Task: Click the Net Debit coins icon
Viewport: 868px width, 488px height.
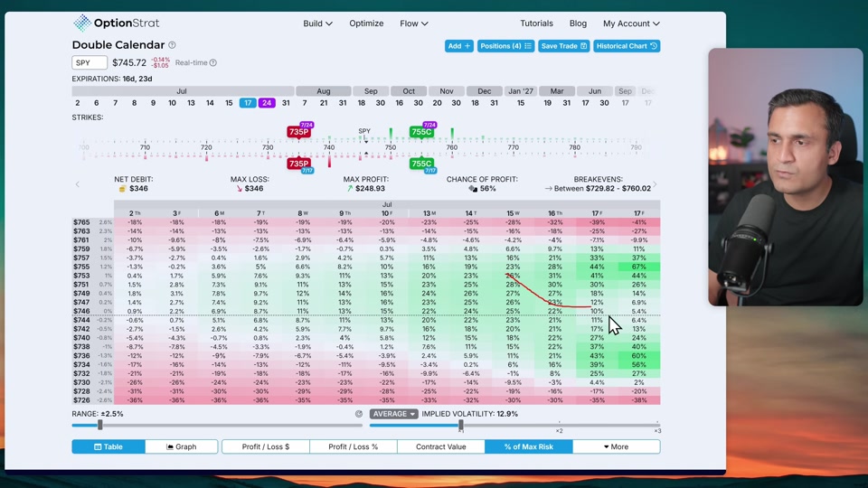Action: (122, 189)
